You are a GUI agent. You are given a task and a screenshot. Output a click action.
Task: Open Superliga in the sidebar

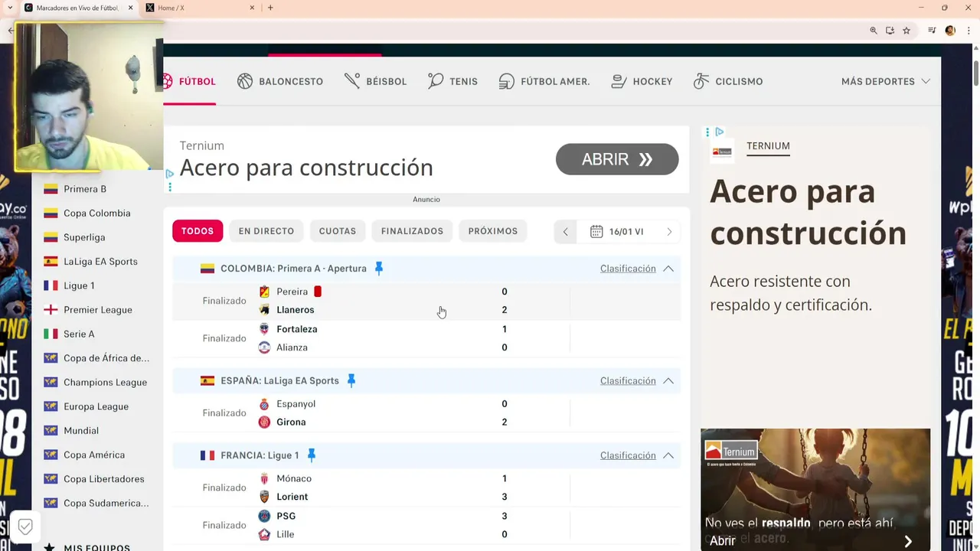coord(84,237)
